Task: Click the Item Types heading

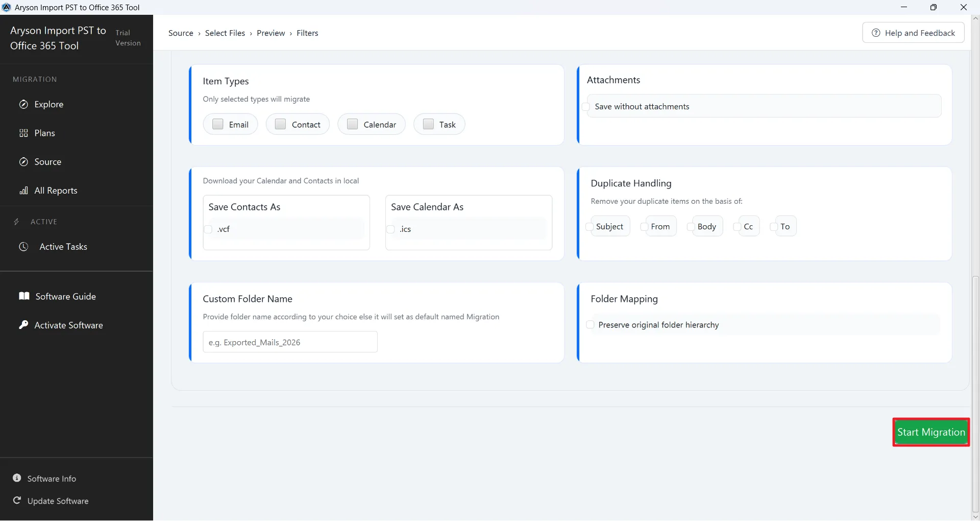Action: click(x=226, y=81)
